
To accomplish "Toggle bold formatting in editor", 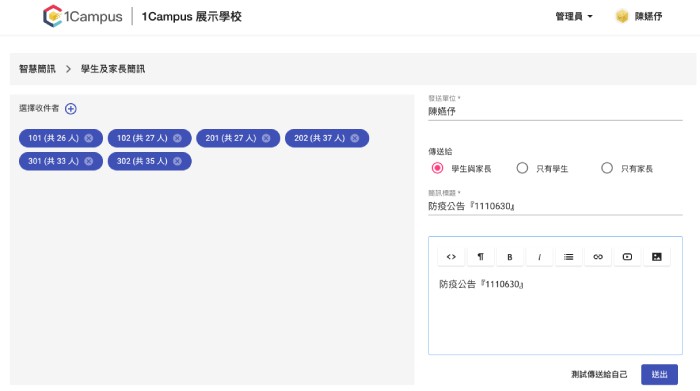I will (x=510, y=257).
